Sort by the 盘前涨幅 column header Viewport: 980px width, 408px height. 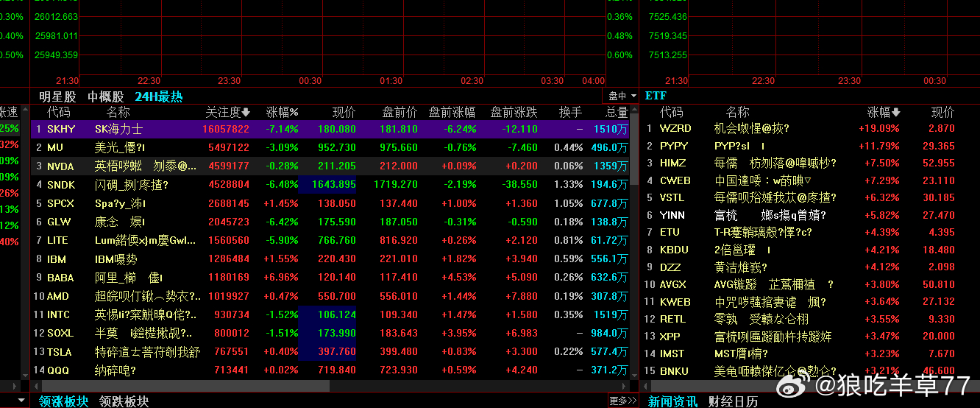pyautogui.click(x=452, y=113)
